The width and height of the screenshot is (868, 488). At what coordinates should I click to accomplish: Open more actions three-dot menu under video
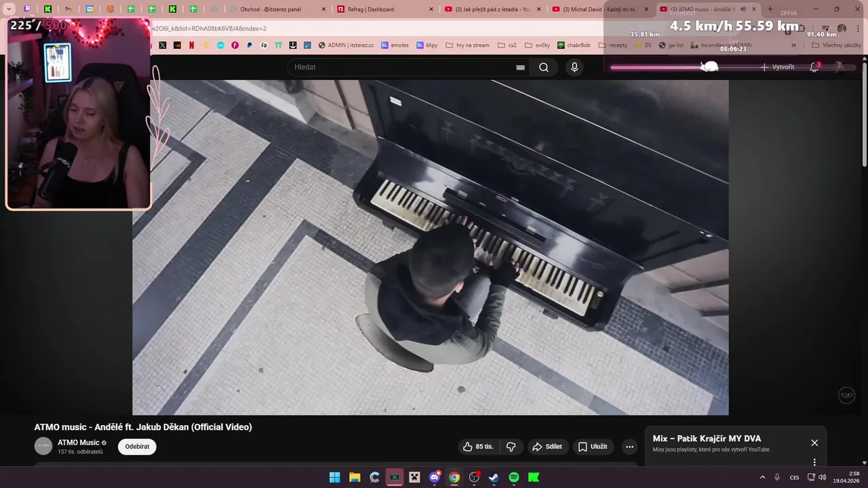click(x=629, y=447)
